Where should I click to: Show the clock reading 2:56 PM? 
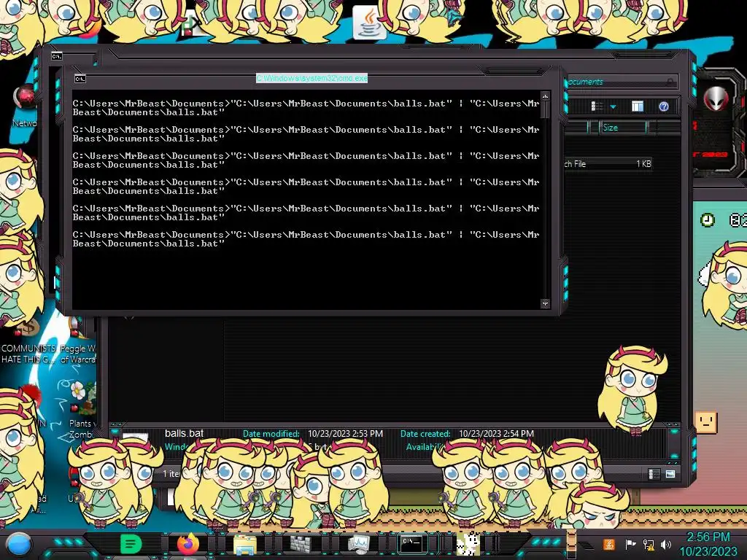[708, 537]
